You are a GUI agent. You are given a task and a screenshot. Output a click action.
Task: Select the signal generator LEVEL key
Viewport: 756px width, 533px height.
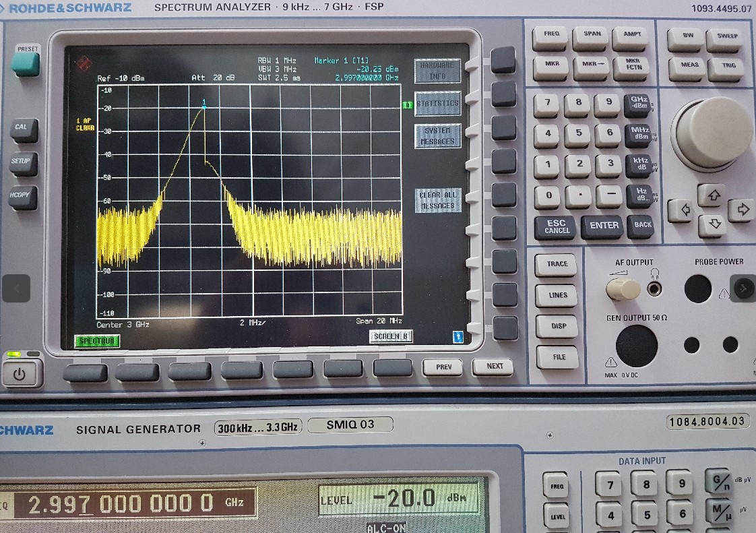click(x=557, y=517)
